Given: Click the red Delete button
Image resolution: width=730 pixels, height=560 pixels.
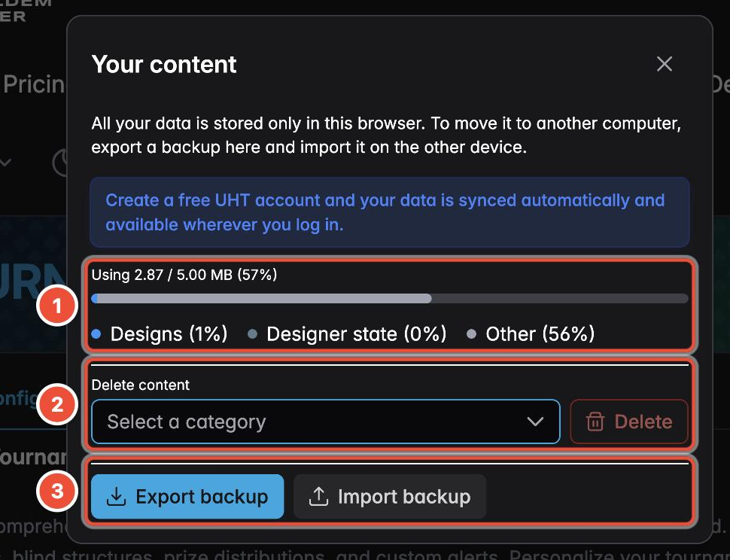Looking at the screenshot, I should click(x=629, y=422).
